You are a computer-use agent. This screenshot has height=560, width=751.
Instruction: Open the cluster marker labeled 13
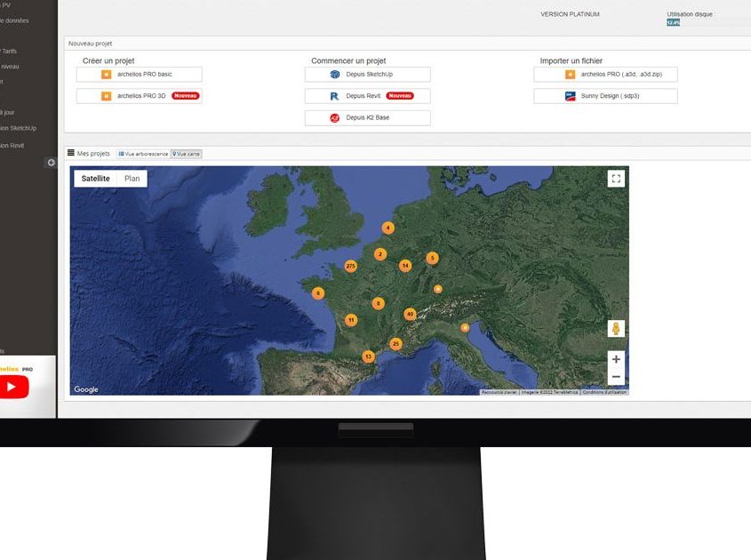point(368,356)
